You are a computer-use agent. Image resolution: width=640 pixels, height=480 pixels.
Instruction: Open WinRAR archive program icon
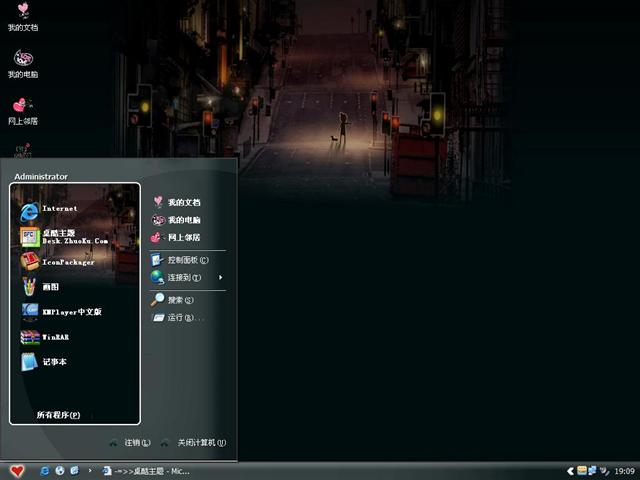(x=30, y=337)
